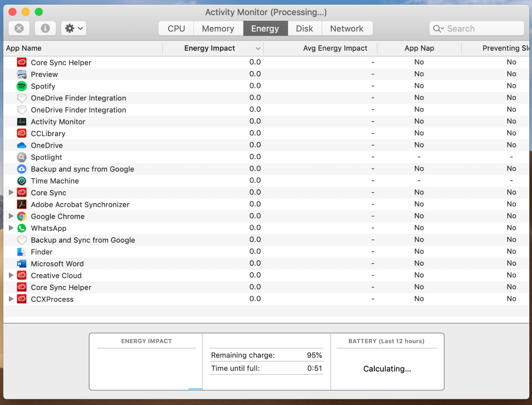Select the Microsoft Word row
532x405 pixels.
[x=266, y=264]
